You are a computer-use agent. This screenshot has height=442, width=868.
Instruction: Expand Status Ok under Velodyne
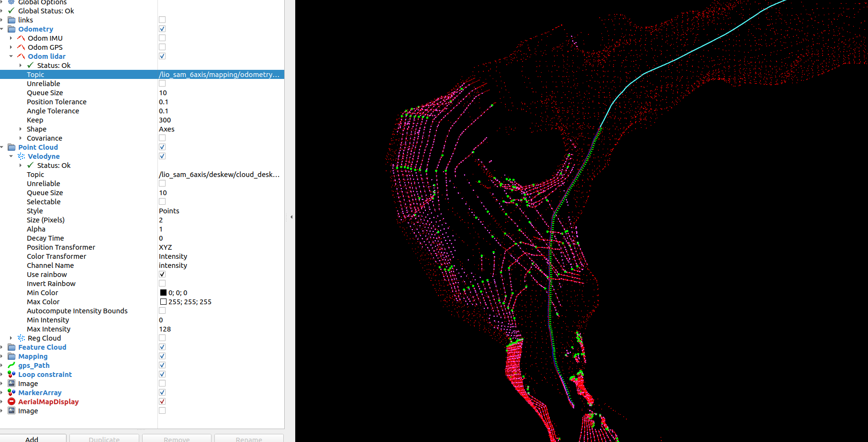click(x=21, y=165)
